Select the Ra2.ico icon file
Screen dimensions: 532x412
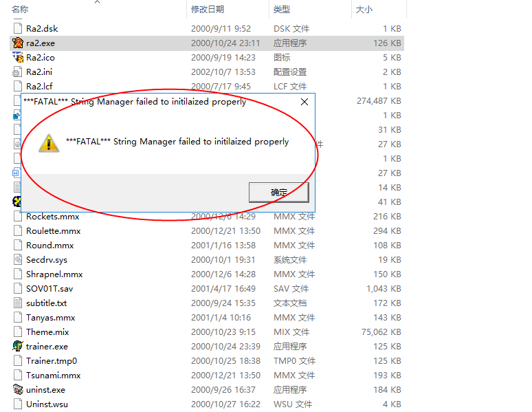click(x=18, y=58)
